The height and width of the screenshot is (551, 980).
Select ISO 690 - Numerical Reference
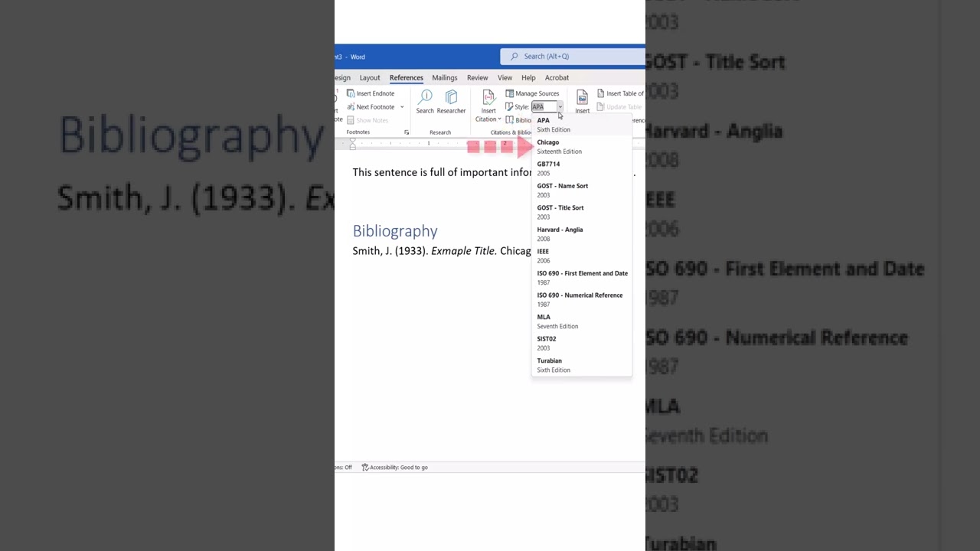(x=582, y=299)
